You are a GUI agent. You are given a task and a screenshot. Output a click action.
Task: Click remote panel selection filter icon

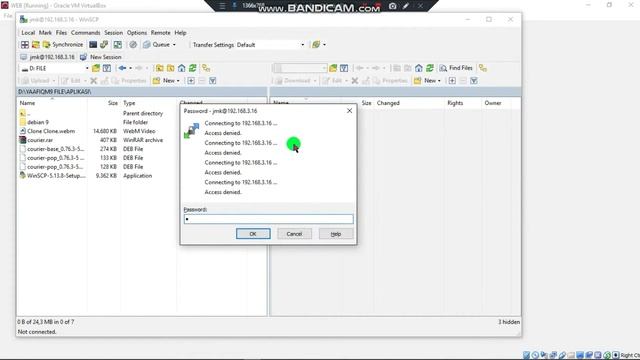point(474,81)
